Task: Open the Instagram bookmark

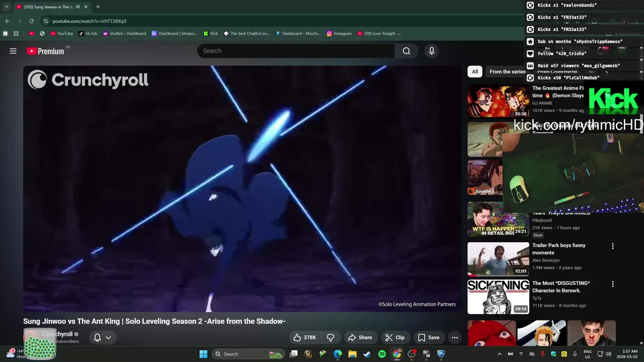Action: (339, 34)
